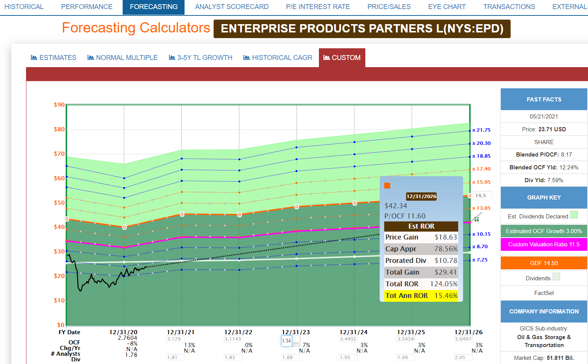Click the stepper on the 12/31/23 OCF field
Viewport: 588px width, 364px height.
point(296,341)
